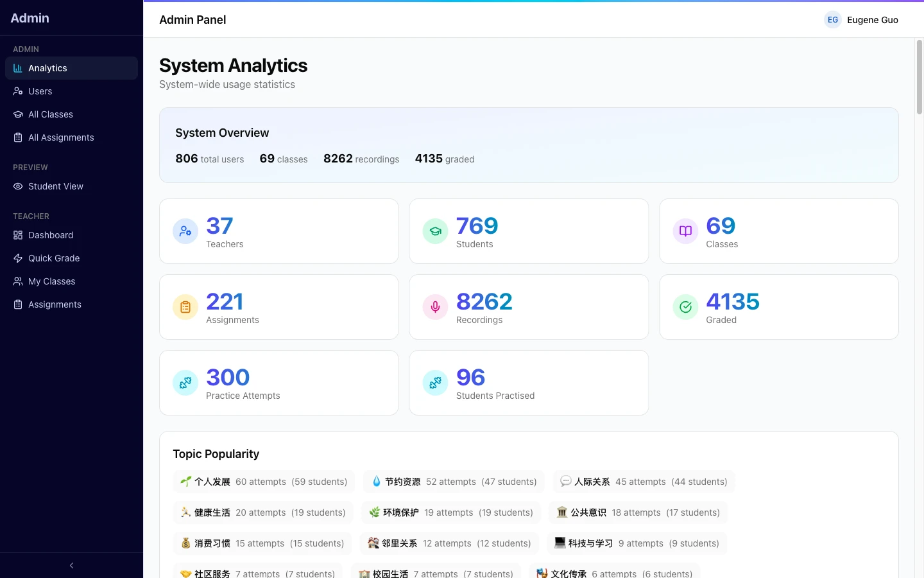Click the 公共意识 topic chip
The width and height of the screenshot is (924, 578).
pos(638,512)
